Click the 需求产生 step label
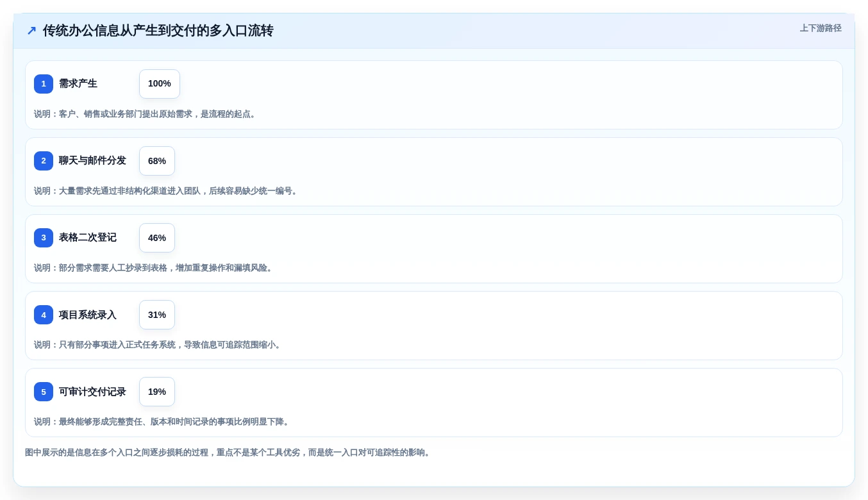Screen dimensions: 868x500 78,84
